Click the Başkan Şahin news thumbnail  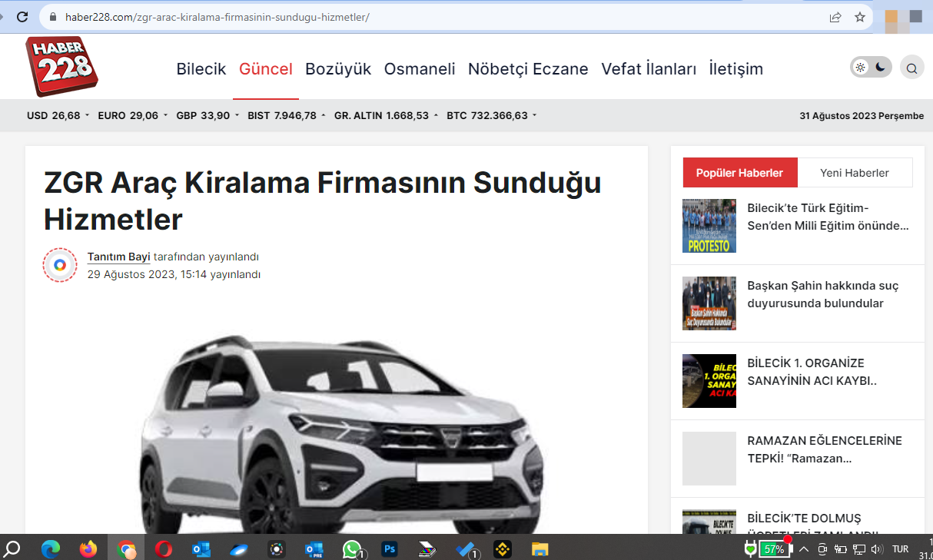(x=709, y=303)
